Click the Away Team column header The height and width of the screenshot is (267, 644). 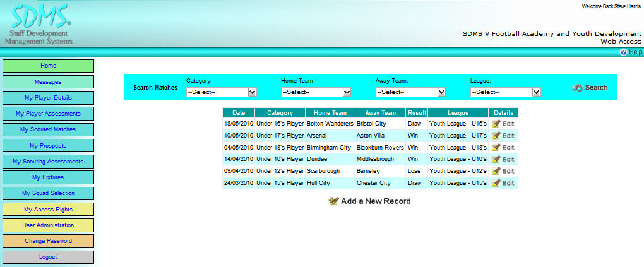coord(380,112)
